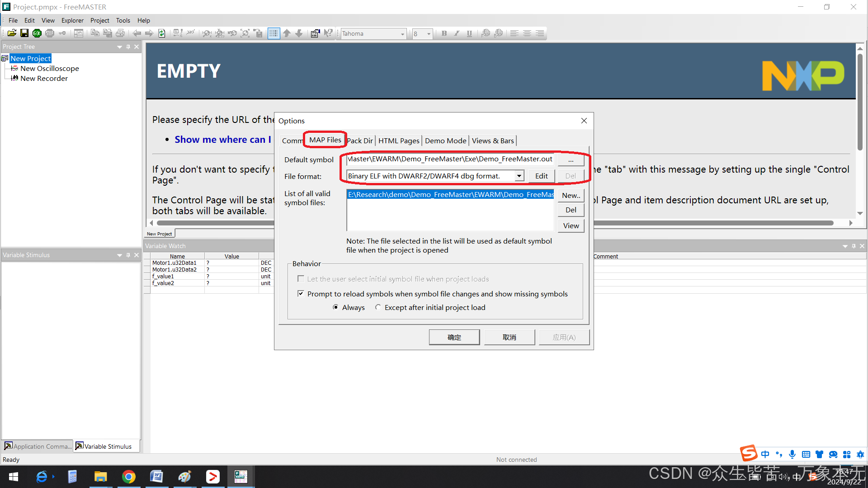Select New Recorder in project tree
This screenshot has width=868, height=488.
(44, 78)
